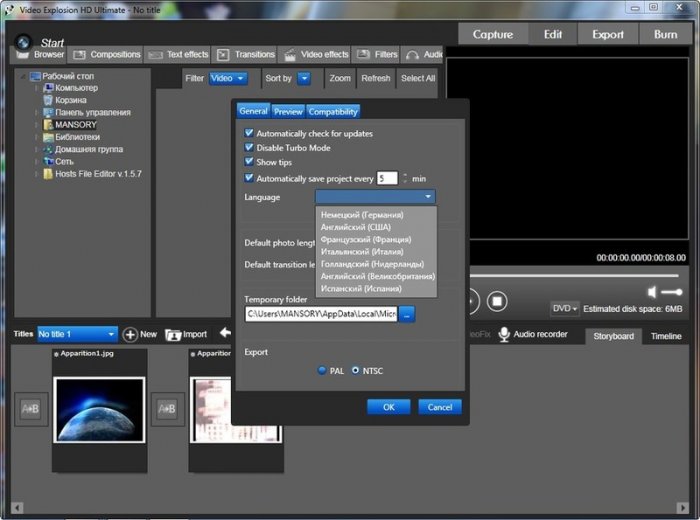This screenshot has width=700, height=520.
Task: Select the PAL export radio button
Action: [322, 370]
